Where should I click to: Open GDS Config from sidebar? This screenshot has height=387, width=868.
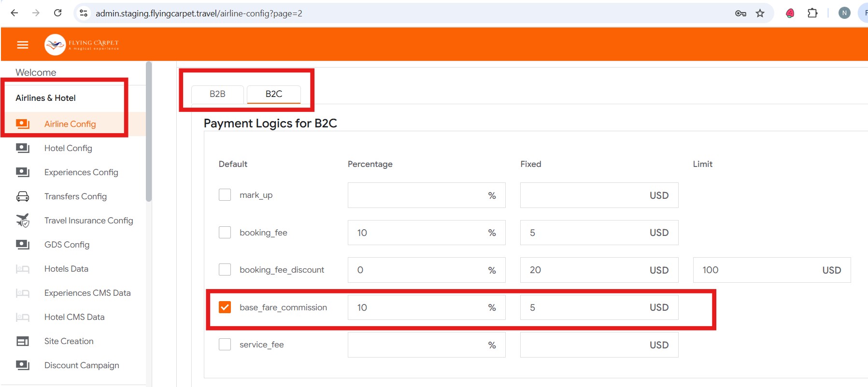tap(67, 245)
